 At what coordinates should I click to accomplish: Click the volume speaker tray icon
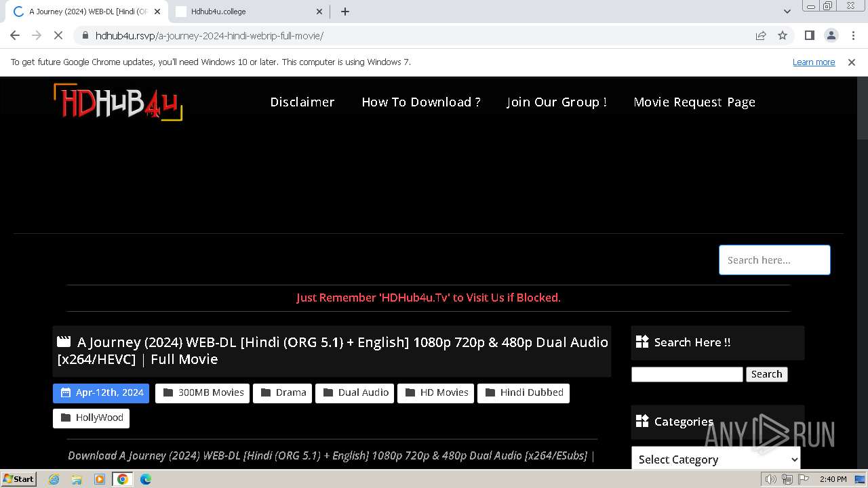[x=771, y=479]
